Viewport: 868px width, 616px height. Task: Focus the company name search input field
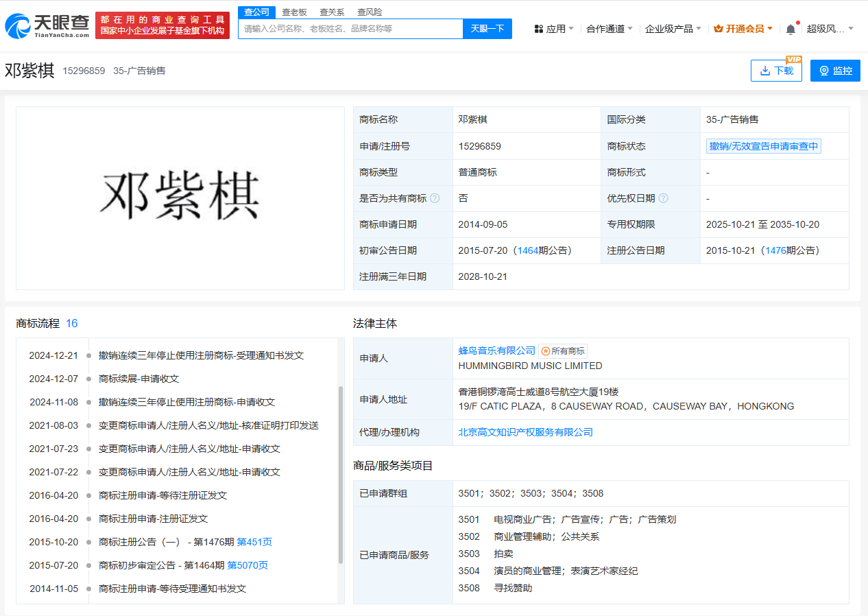coord(351,29)
